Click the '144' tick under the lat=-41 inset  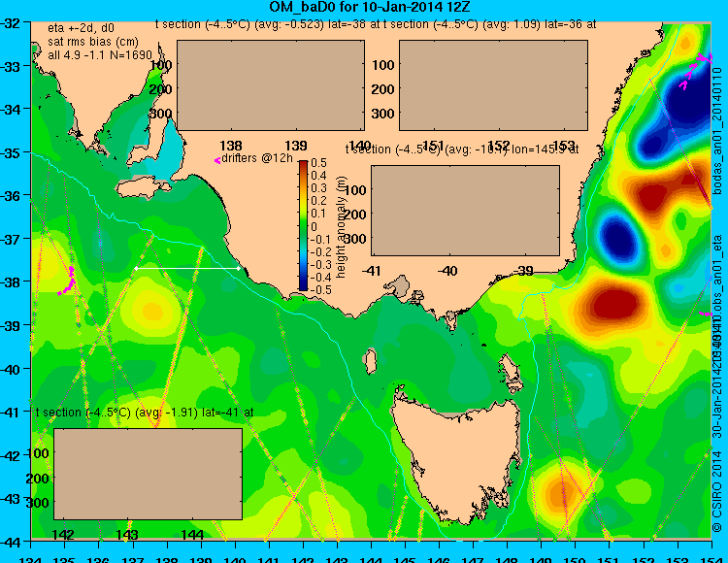192,535
